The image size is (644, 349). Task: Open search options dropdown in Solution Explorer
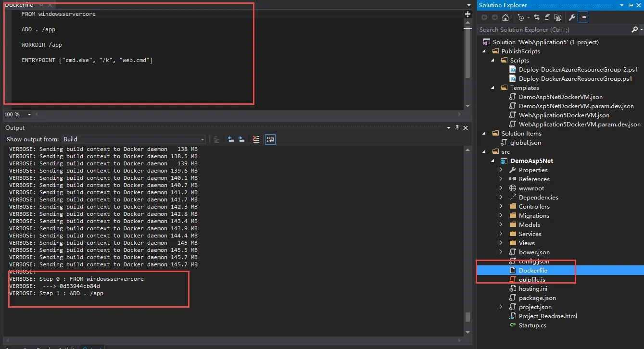point(641,30)
